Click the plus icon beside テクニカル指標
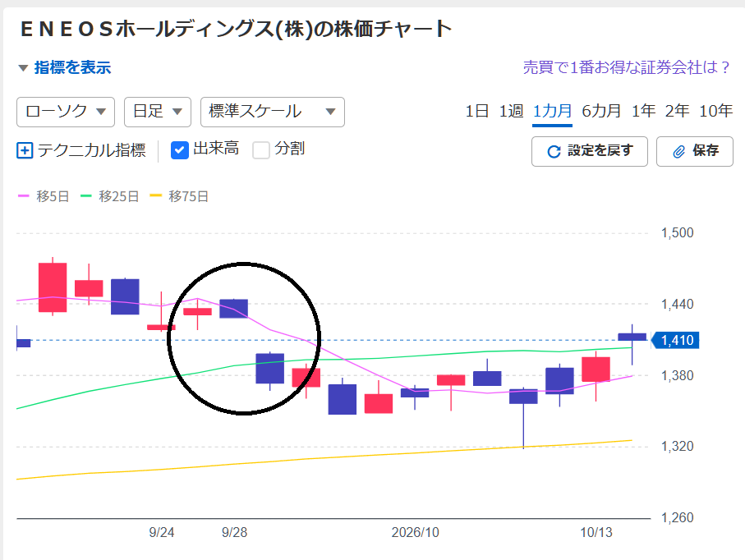The image size is (745, 560). 25,150
